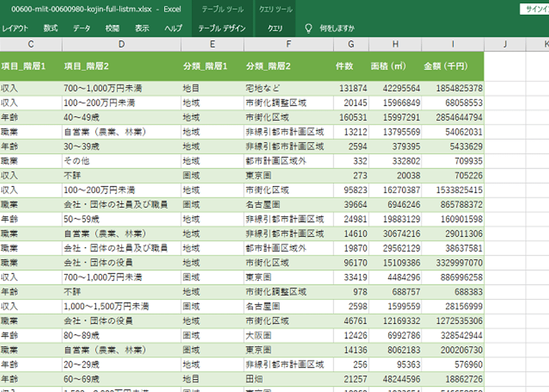
Task: Select column F header
Action: 289,44
